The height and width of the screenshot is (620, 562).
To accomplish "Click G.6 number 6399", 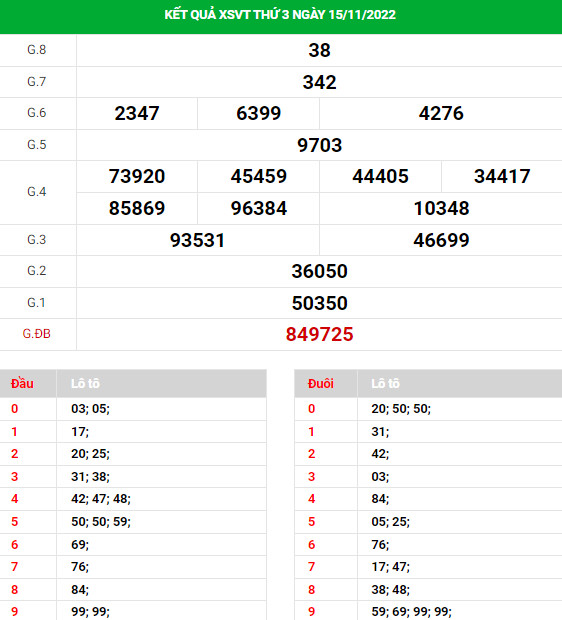I will 259,113.
